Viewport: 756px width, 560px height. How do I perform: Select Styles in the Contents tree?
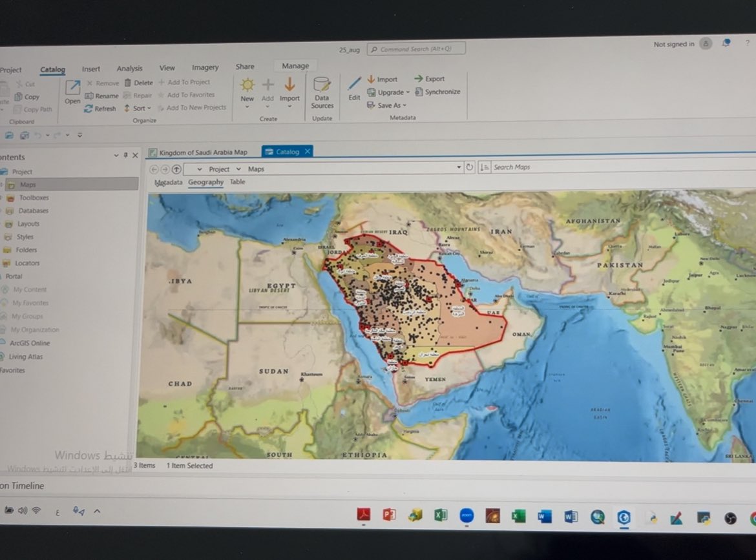pyautogui.click(x=25, y=236)
